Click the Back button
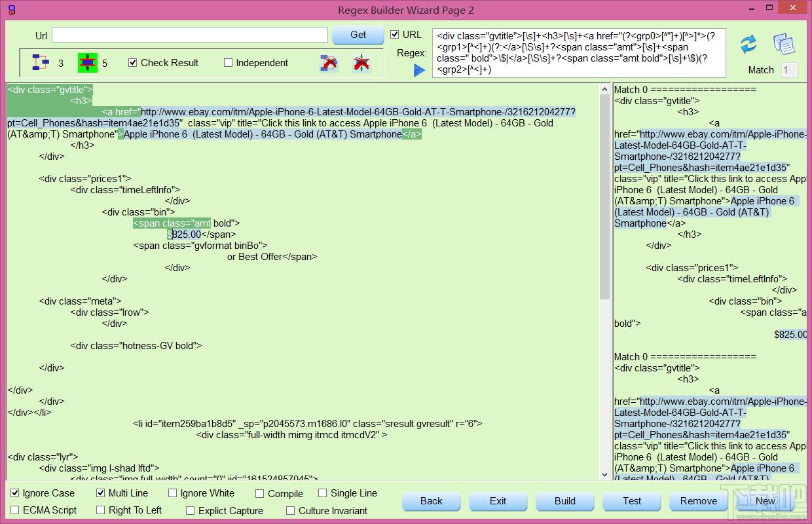Image resolution: width=812 pixels, height=524 pixels. click(x=432, y=501)
